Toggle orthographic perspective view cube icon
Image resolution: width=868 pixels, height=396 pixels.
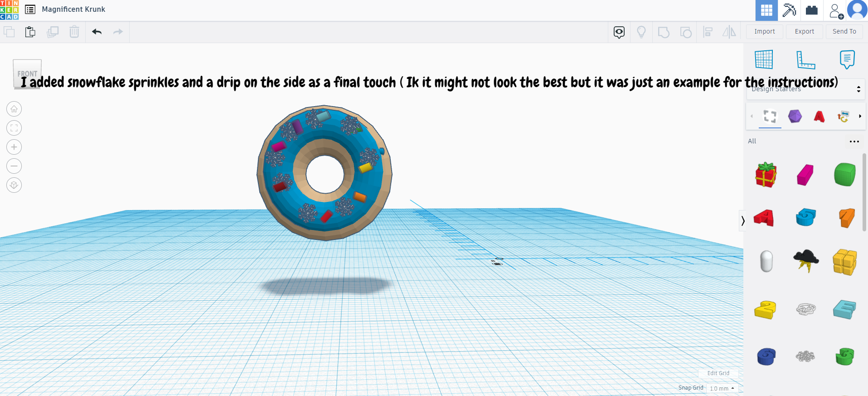pyautogui.click(x=14, y=185)
